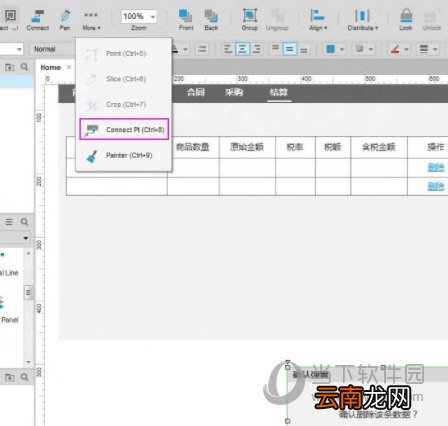Choose Slice (Ctrl+6) from menu
448x426 pixels.
[x=124, y=79]
